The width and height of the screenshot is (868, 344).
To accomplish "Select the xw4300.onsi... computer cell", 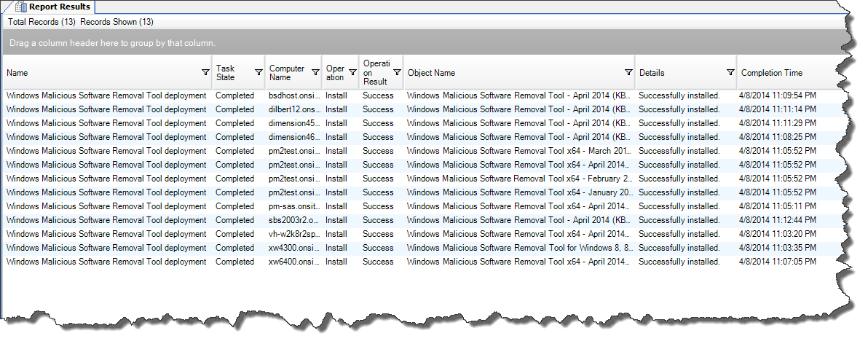I will tap(294, 248).
